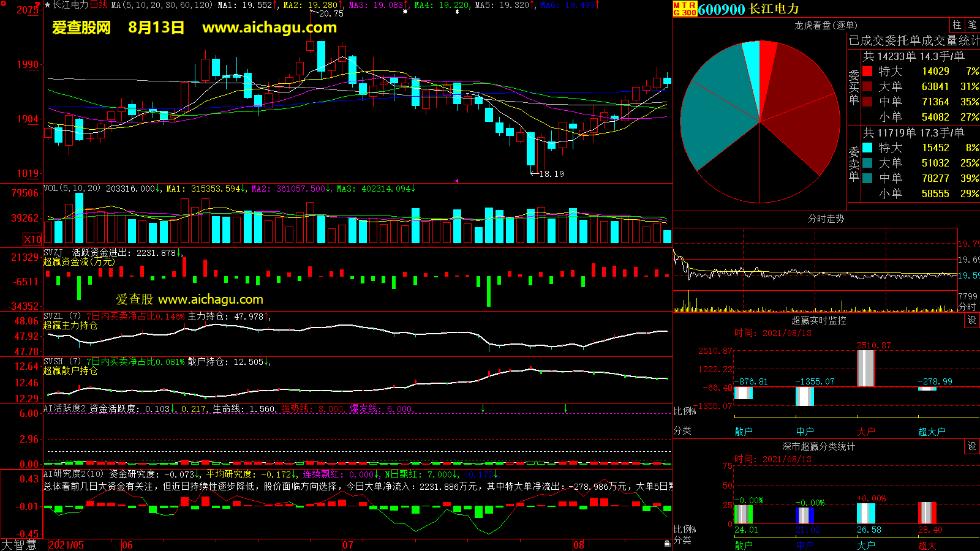Select the 分时走势 panel header
This screenshot has height=551, width=980.
coord(826,219)
